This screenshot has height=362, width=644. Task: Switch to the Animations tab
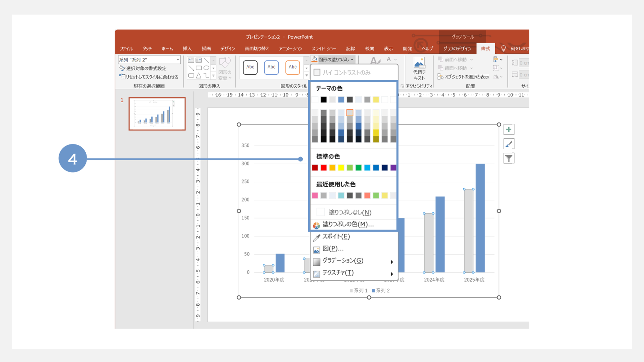[x=290, y=48]
